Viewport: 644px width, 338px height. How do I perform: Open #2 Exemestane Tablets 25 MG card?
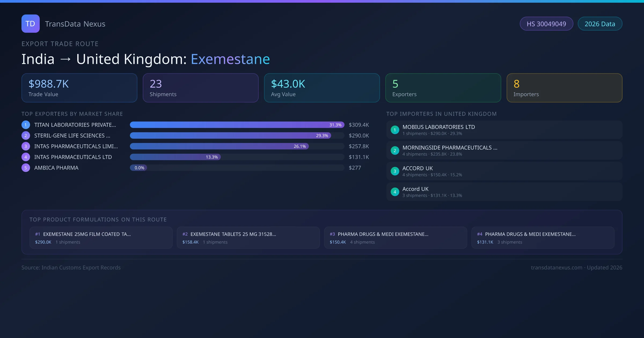click(x=248, y=238)
